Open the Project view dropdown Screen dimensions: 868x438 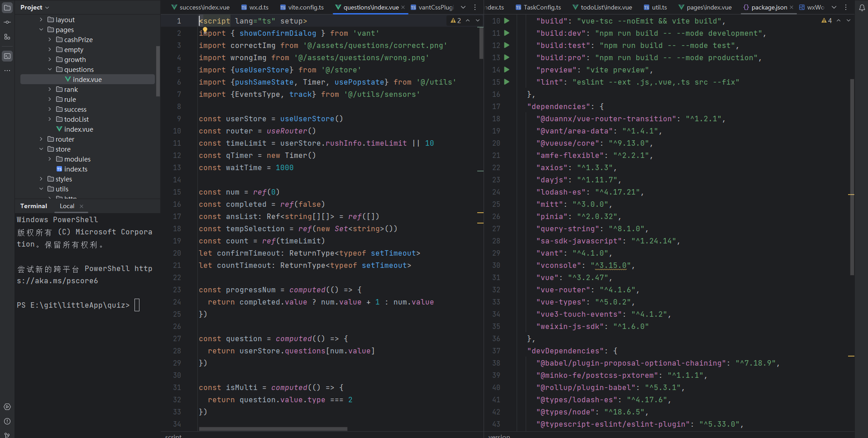click(34, 7)
